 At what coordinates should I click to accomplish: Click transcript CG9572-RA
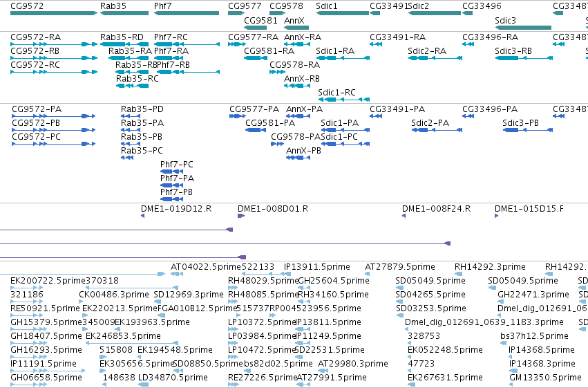point(54,44)
